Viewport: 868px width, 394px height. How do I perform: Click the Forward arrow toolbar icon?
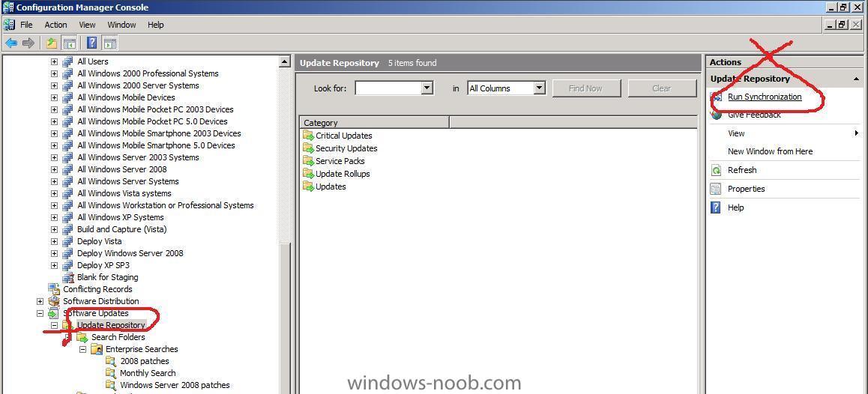(x=28, y=43)
